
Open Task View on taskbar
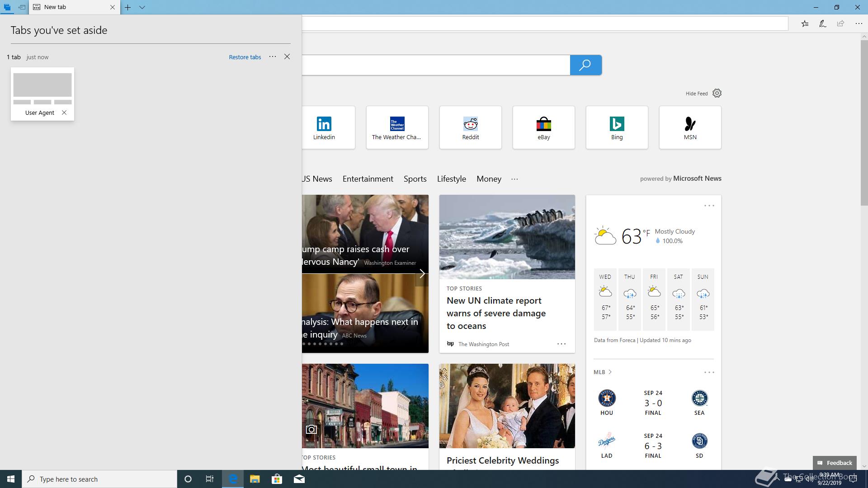coord(210,479)
